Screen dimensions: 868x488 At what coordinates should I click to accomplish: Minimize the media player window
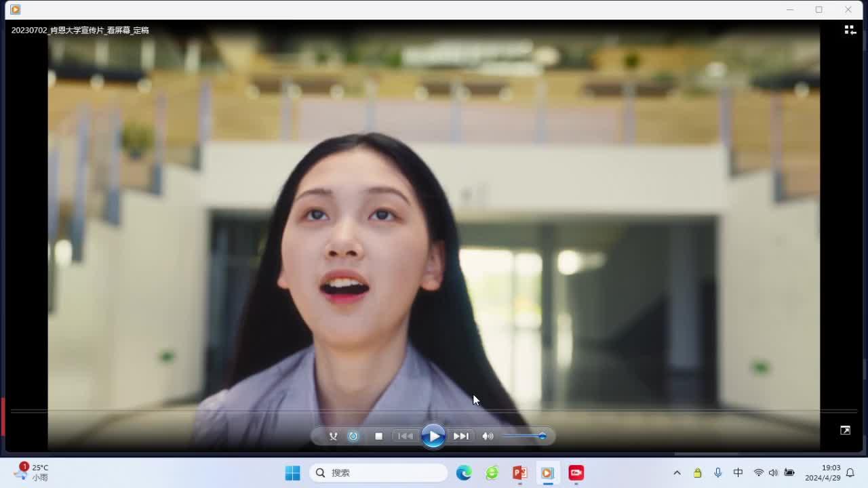[x=790, y=9]
